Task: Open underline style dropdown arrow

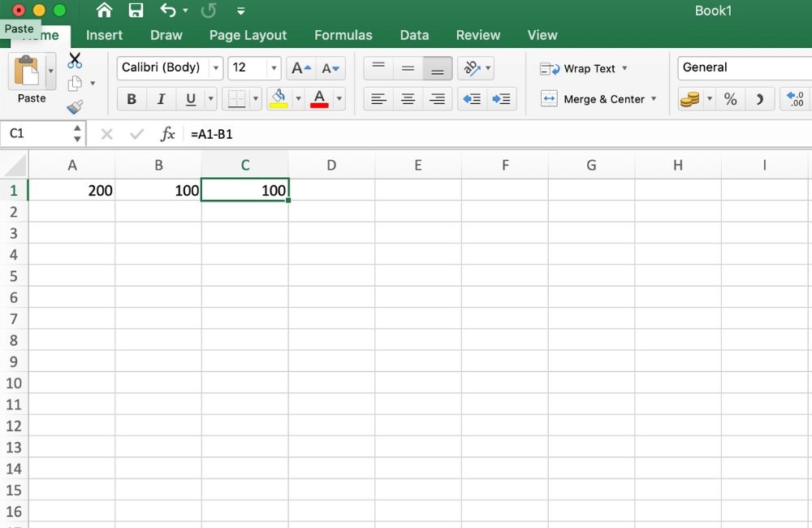Action: click(211, 99)
